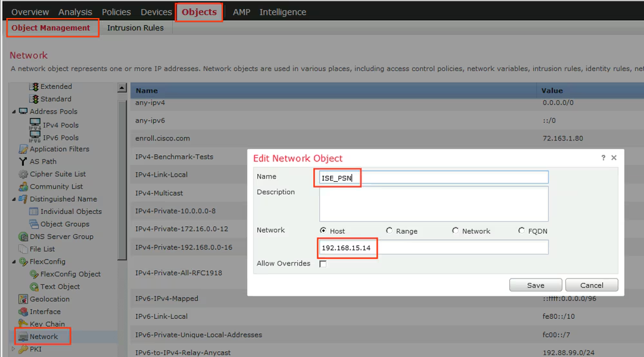The width and height of the screenshot is (644, 357).
Task: Select the Application Filters icon
Action: (23, 150)
